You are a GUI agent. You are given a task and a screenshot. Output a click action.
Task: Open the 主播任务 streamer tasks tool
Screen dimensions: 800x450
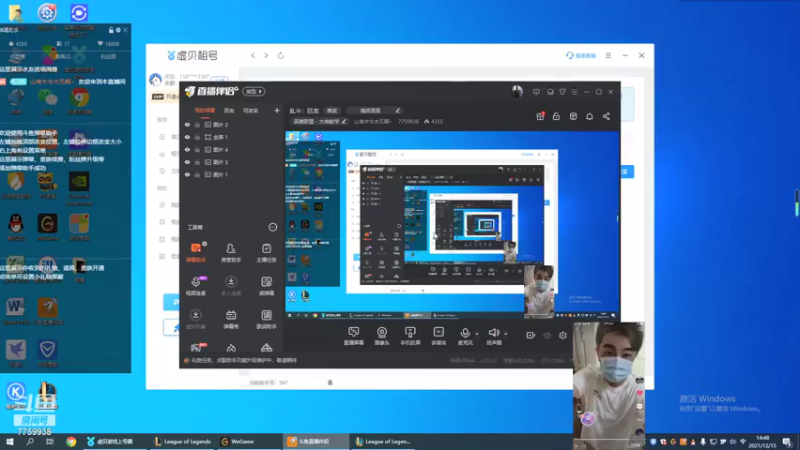pyautogui.click(x=266, y=253)
